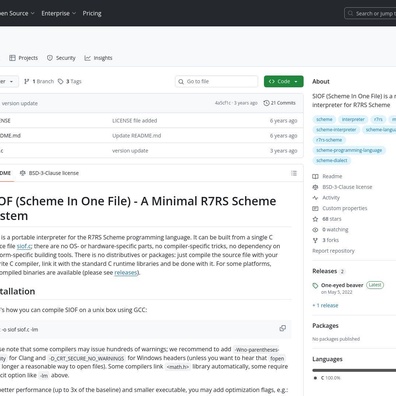Open LICENSE file added commit message
The image size is (396, 396).
(x=135, y=121)
